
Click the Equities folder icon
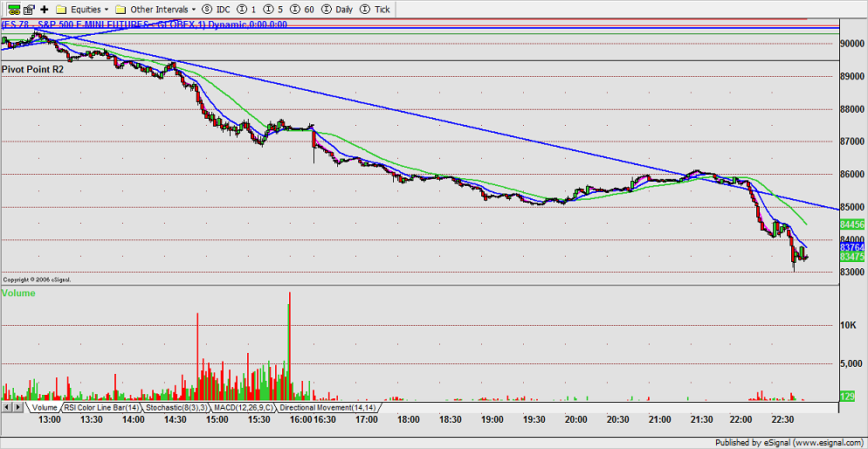61,10
